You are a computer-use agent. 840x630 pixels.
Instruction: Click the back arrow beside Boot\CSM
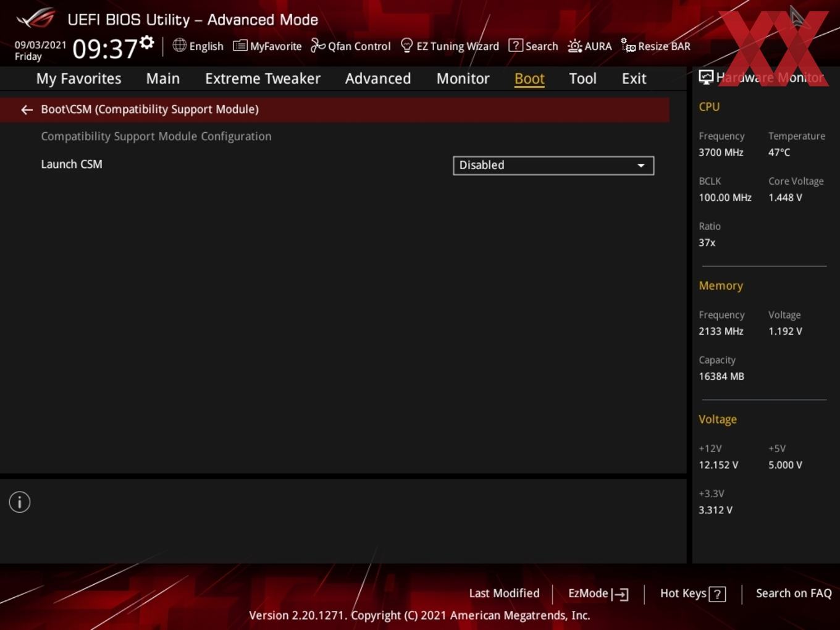[27, 109]
